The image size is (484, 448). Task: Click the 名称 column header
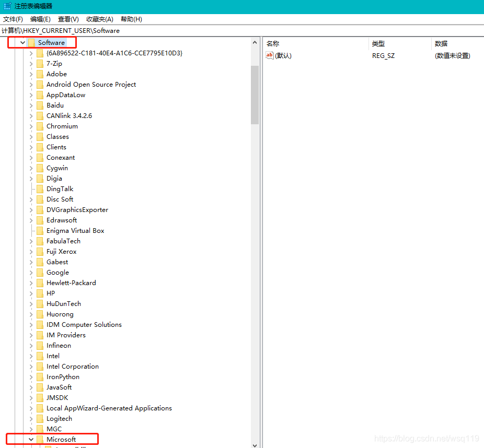[x=316, y=44]
